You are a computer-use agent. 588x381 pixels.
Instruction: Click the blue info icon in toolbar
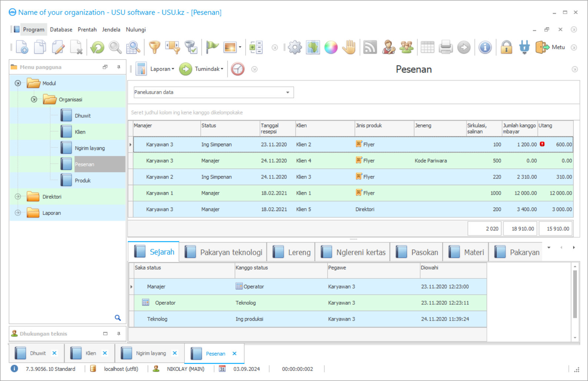coord(485,47)
